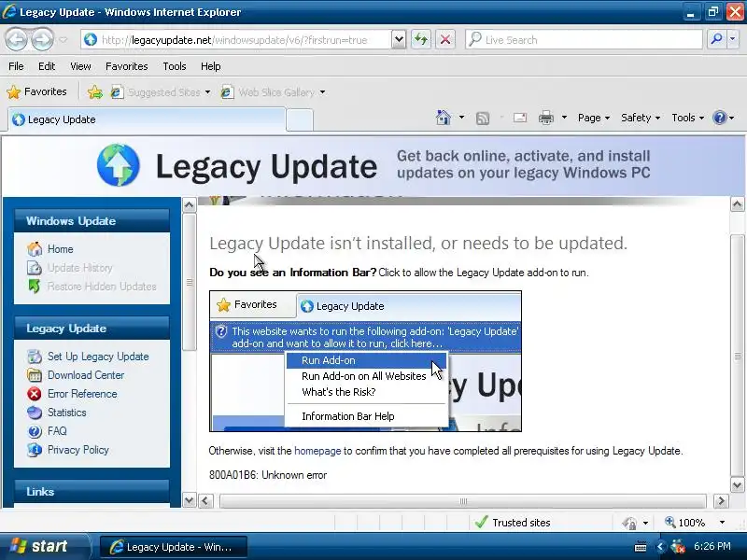Click the sidebar scroll down arrow
Screen dimensions: 747x560
tap(190, 500)
